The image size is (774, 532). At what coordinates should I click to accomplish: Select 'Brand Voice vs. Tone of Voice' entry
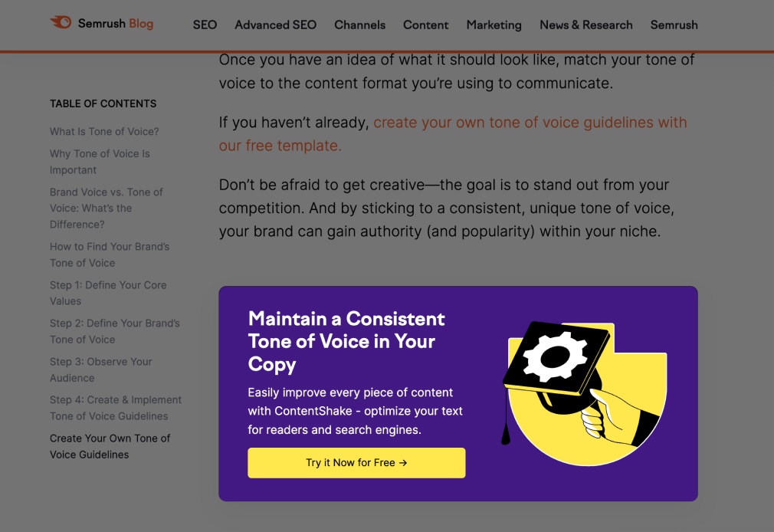coord(106,208)
